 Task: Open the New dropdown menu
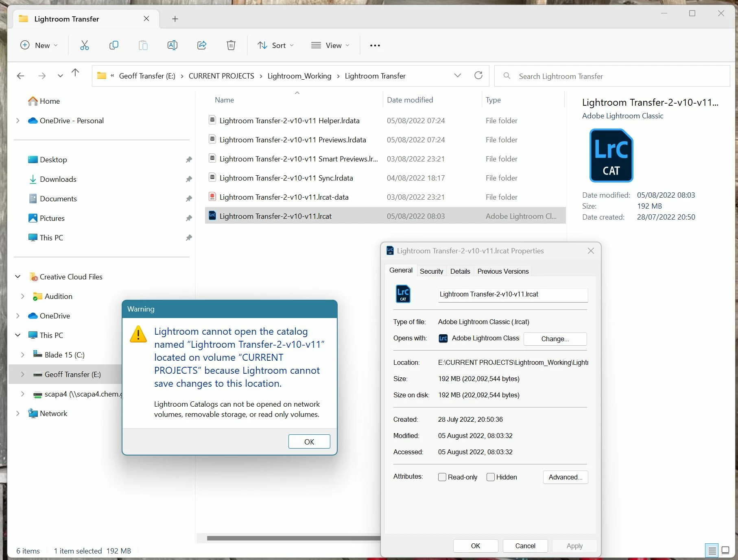(39, 45)
